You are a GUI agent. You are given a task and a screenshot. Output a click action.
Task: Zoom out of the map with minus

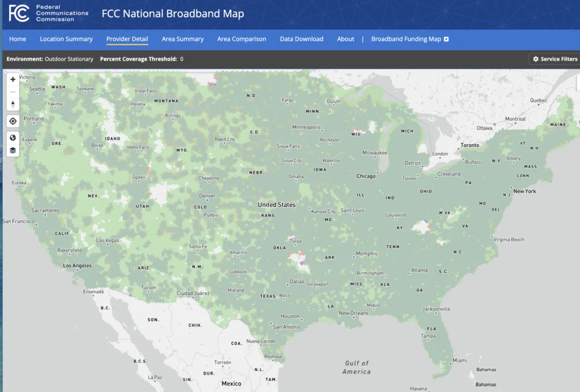[x=12, y=92]
